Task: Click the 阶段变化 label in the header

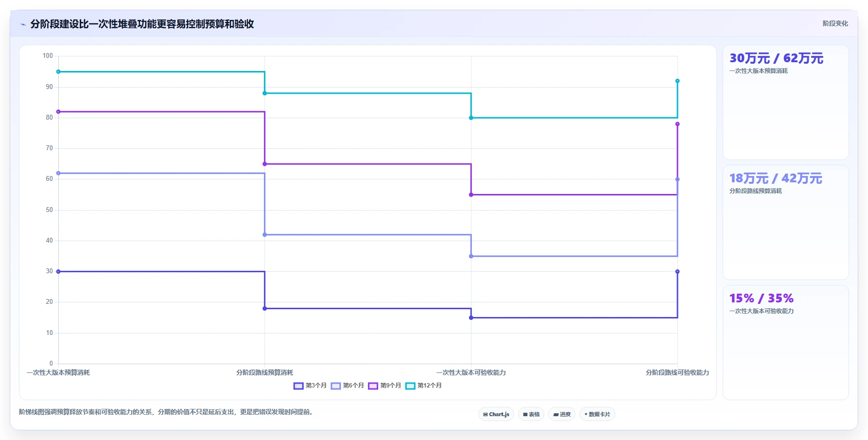Action: [x=835, y=23]
